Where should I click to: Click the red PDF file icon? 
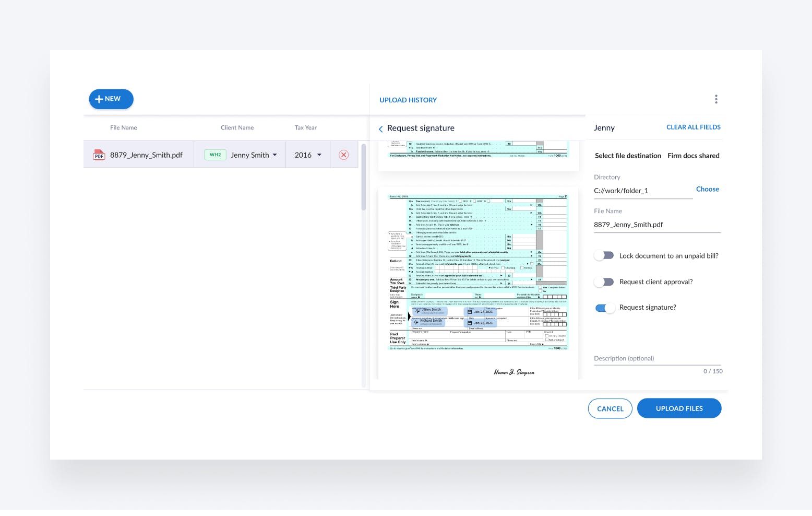click(x=99, y=155)
